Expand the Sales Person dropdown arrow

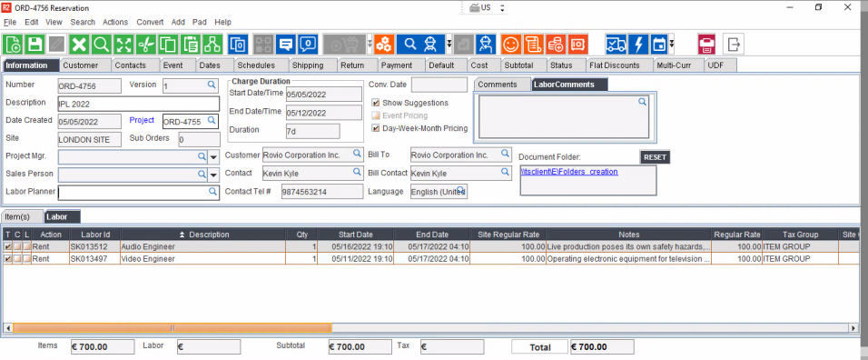[x=213, y=175]
